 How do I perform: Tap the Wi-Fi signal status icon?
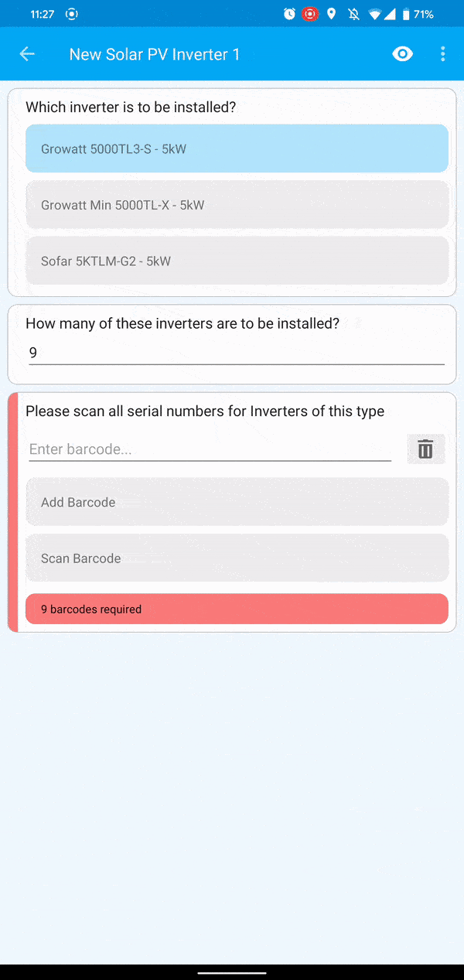pyautogui.click(x=374, y=14)
